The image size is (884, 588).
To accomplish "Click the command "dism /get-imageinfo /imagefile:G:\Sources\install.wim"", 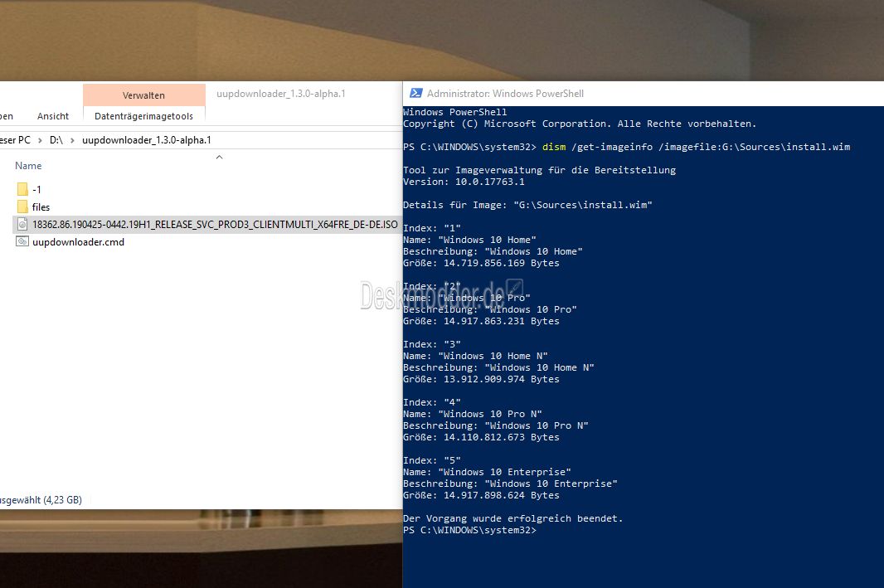I will (x=697, y=147).
